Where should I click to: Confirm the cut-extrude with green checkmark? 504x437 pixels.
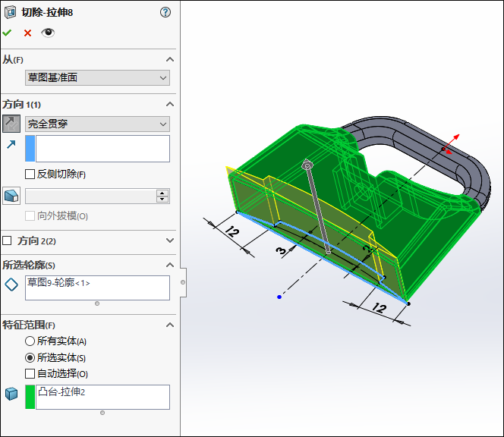(7, 33)
